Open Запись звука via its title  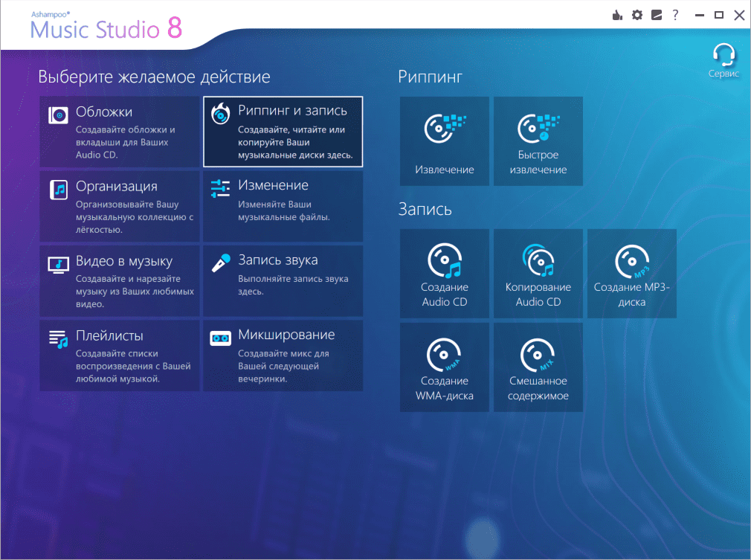[x=278, y=260]
